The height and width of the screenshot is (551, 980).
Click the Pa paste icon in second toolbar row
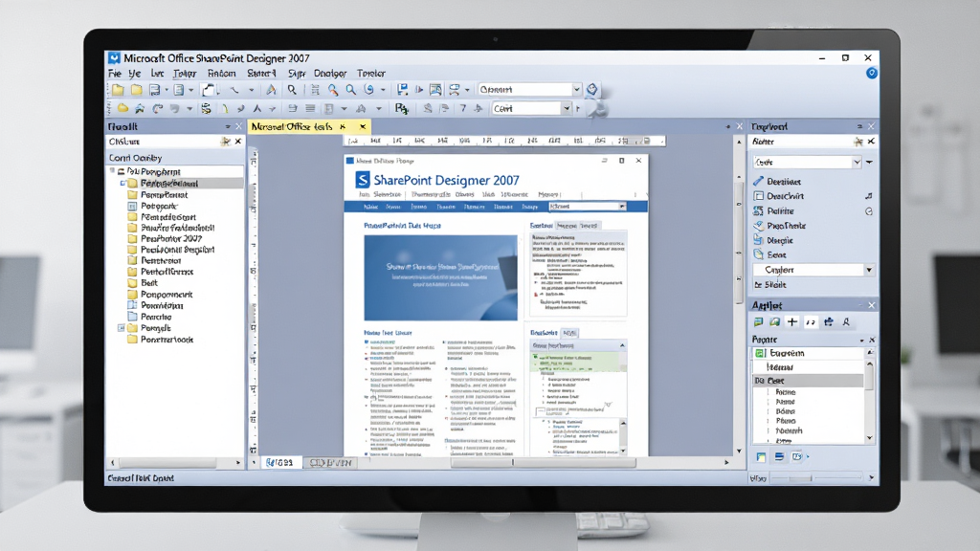[402, 109]
